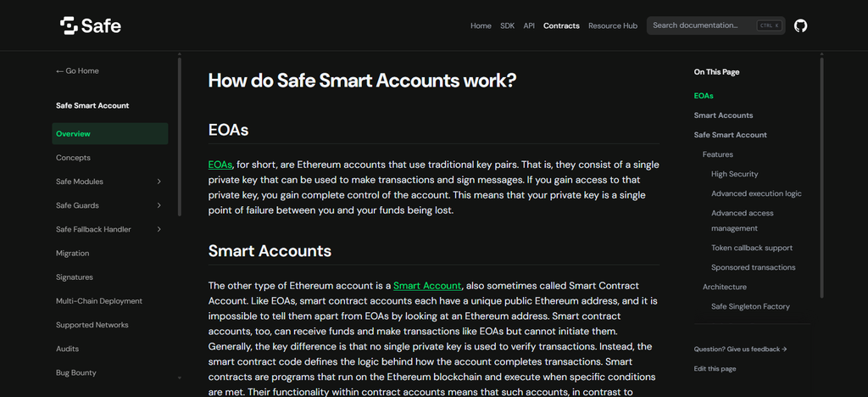Select the Contracts nav item
This screenshot has height=397, width=868.
[x=561, y=25]
